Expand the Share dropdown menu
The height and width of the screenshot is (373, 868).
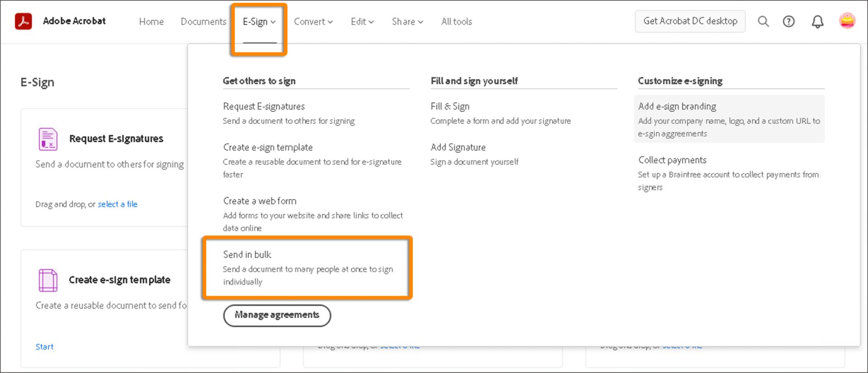(x=407, y=22)
